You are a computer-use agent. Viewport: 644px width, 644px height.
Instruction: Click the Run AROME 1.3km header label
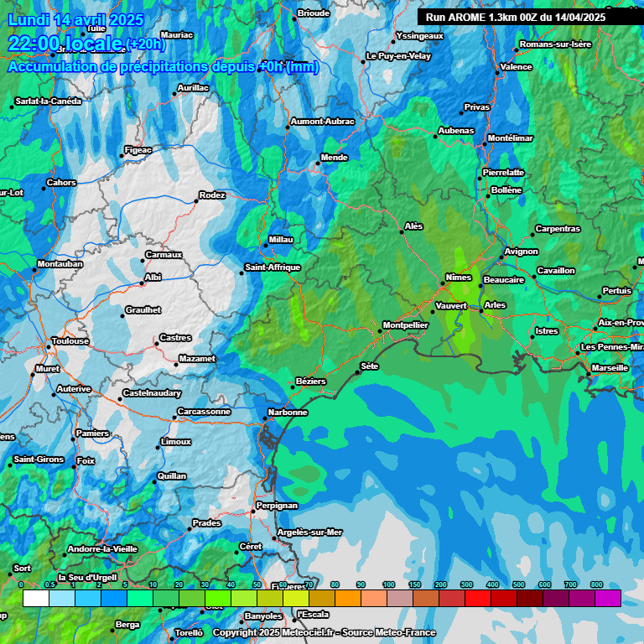(x=515, y=17)
